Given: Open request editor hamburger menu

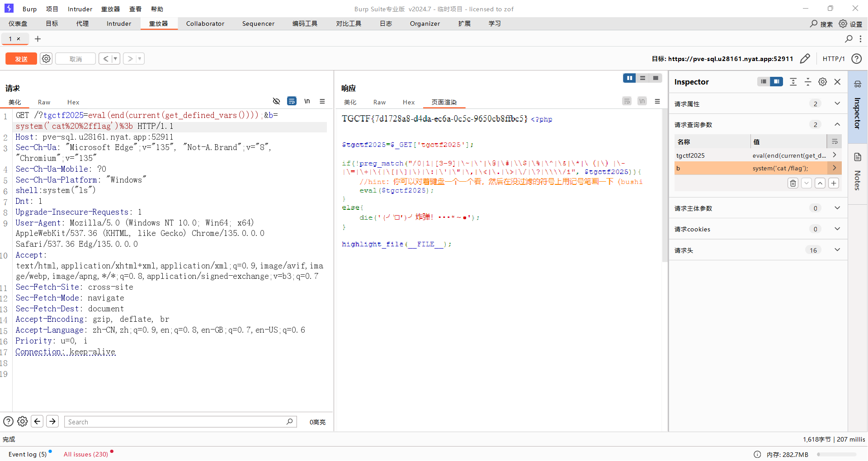Looking at the screenshot, I should pos(322,101).
